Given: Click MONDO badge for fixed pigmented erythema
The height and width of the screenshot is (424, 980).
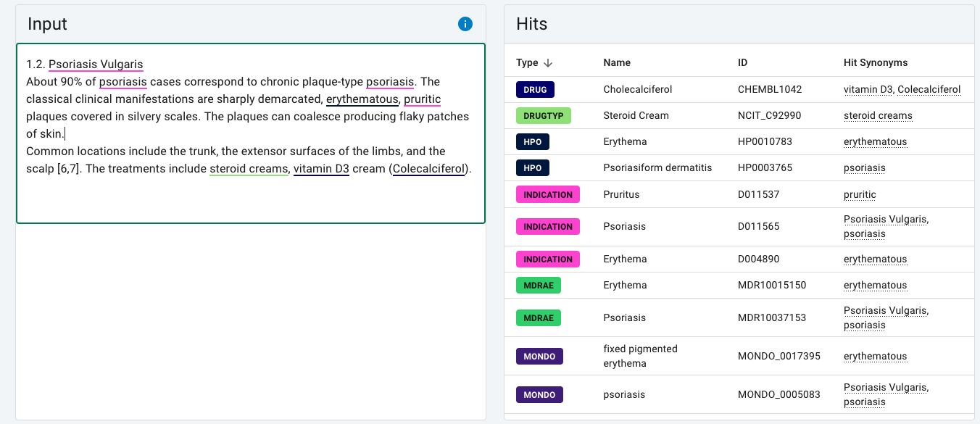Looking at the screenshot, I should 539,356.
